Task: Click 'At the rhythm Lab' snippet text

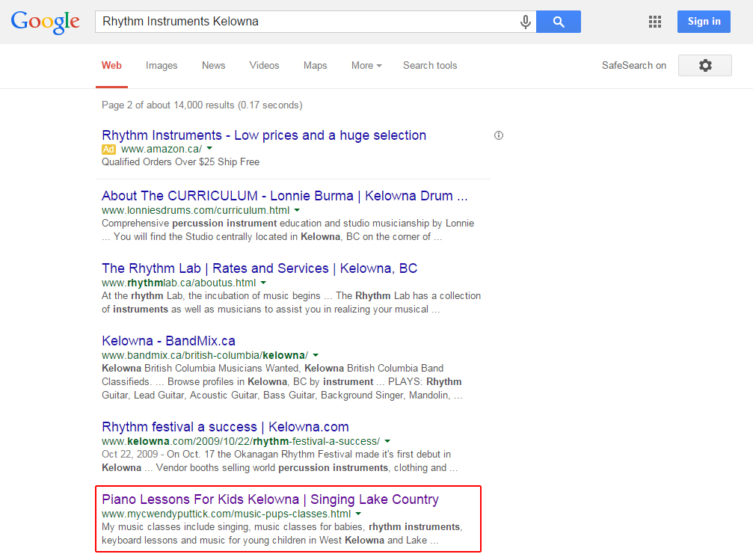Action: tap(291, 303)
